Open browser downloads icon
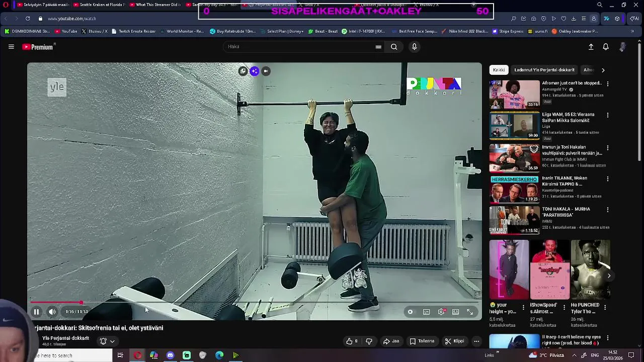This screenshot has height=362, width=644. 574,19
